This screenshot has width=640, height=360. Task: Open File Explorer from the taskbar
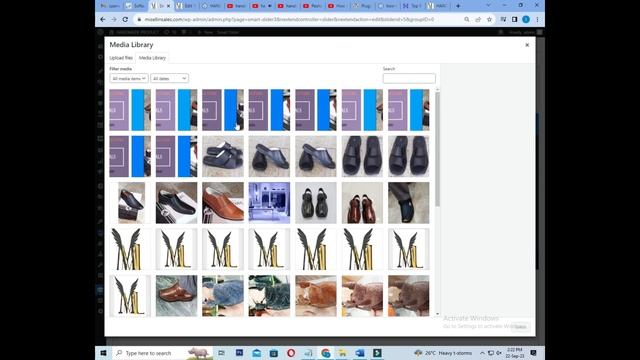tap(342, 353)
